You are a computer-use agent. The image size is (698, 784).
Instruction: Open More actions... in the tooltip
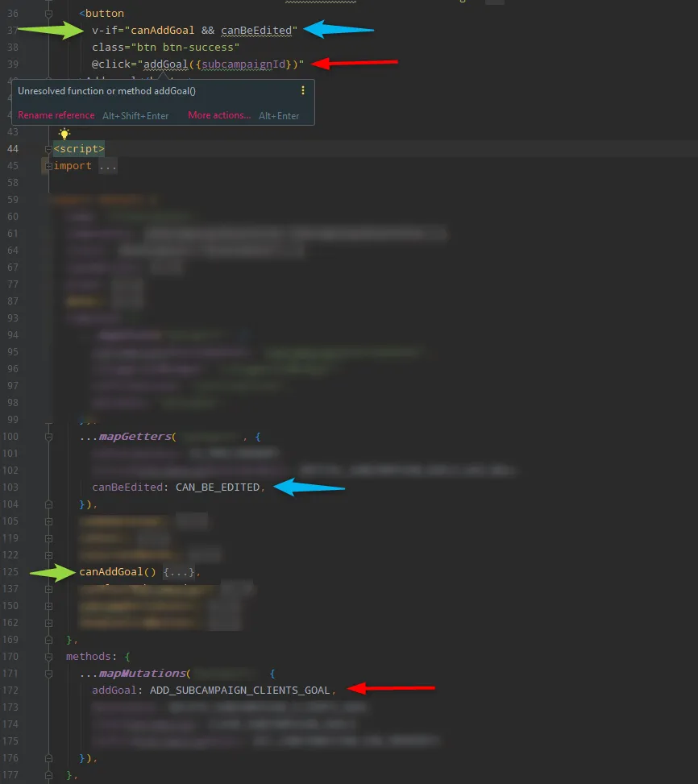click(219, 115)
